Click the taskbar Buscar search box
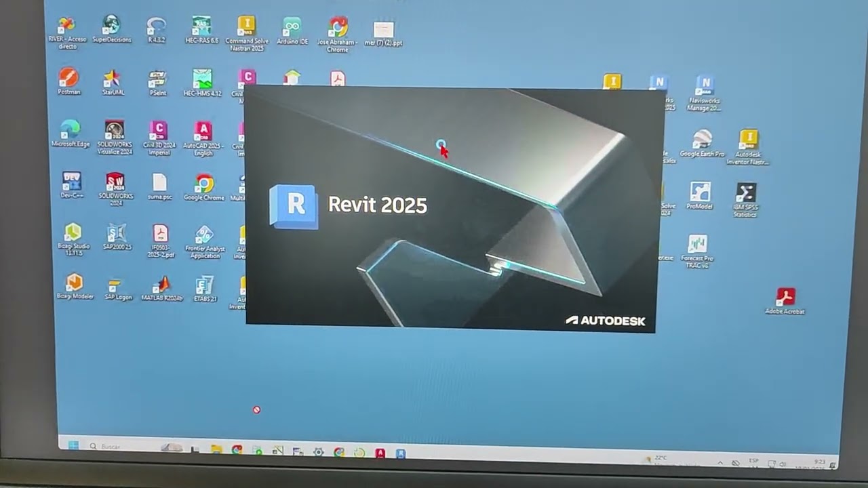This screenshot has height=488, width=868. 122,447
